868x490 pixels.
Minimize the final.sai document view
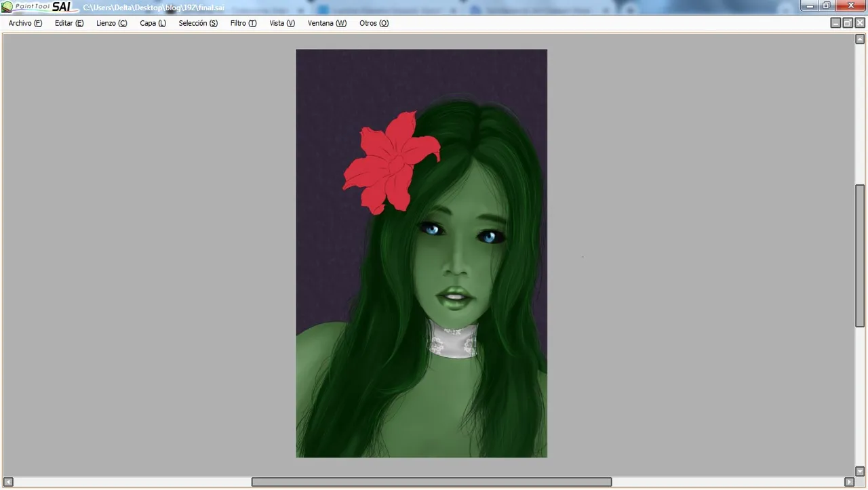coord(835,23)
